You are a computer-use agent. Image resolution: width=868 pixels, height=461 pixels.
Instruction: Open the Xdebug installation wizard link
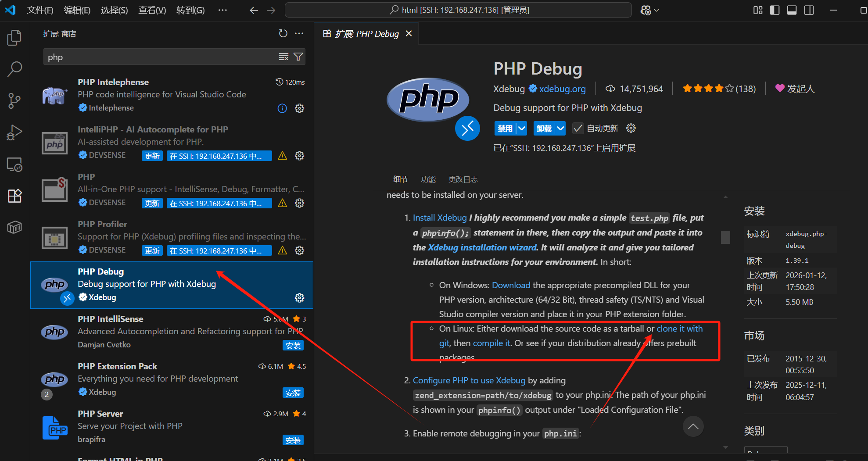tap(482, 247)
